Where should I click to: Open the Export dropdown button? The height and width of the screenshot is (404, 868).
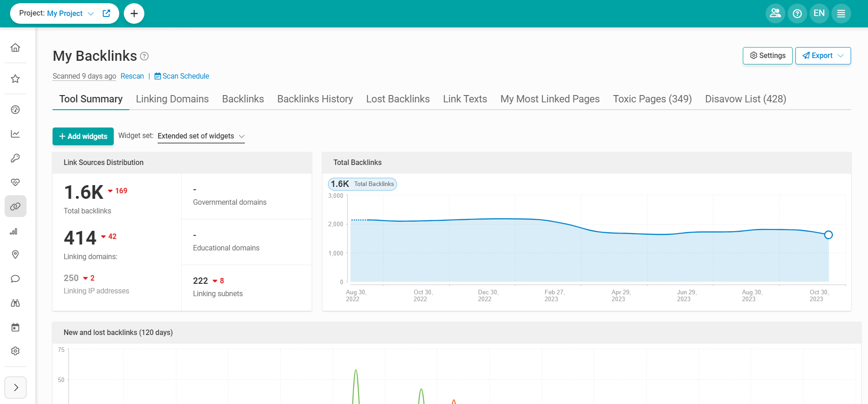pyautogui.click(x=823, y=56)
